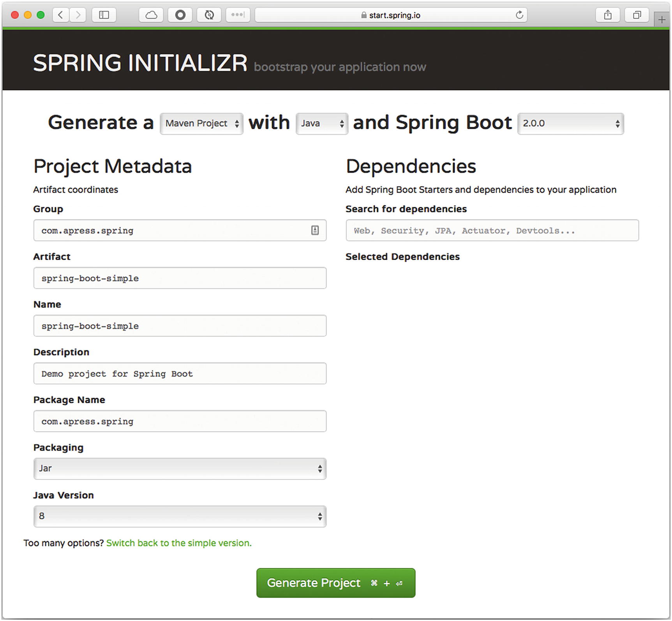Expand the Java Version dropdown
The height and width of the screenshot is (621, 672).
(x=180, y=517)
